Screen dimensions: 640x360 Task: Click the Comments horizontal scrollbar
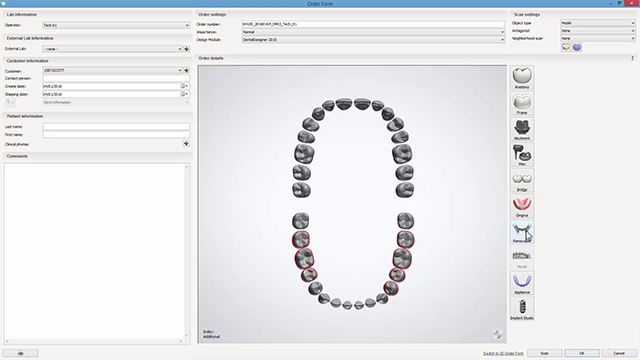point(94,341)
